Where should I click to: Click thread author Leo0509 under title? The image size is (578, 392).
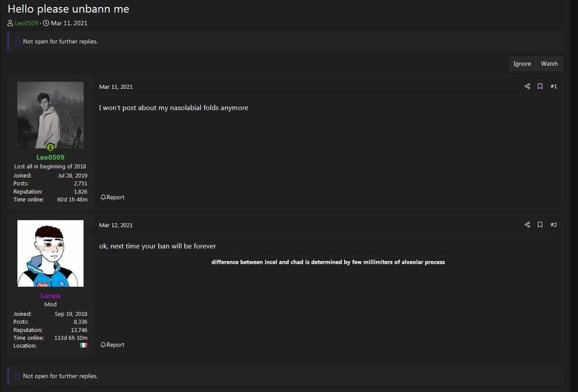(x=27, y=23)
